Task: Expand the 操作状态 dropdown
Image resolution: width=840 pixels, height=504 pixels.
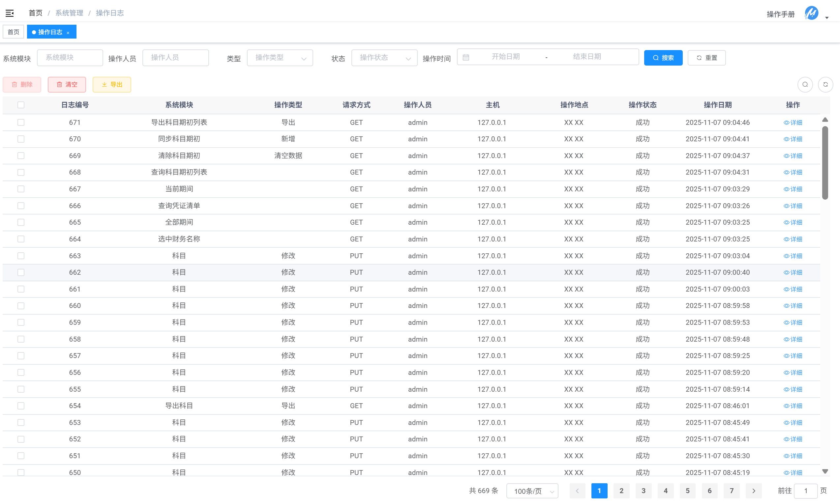Action: point(384,58)
